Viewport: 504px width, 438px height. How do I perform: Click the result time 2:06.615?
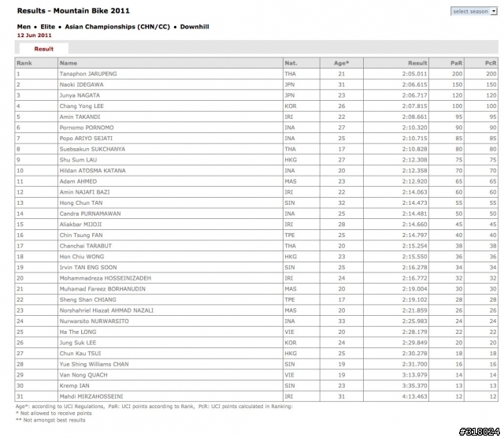(x=415, y=85)
